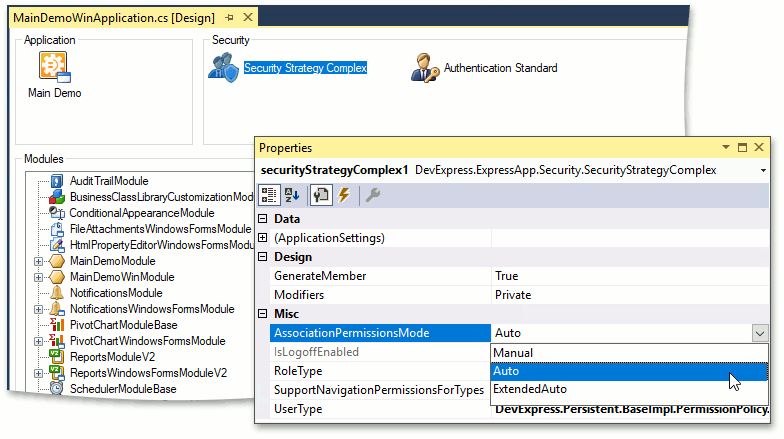This screenshot has width=784, height=439.
Task: Click the ConditionalAppearanceModule icon
Action: [x=57, y=213]
